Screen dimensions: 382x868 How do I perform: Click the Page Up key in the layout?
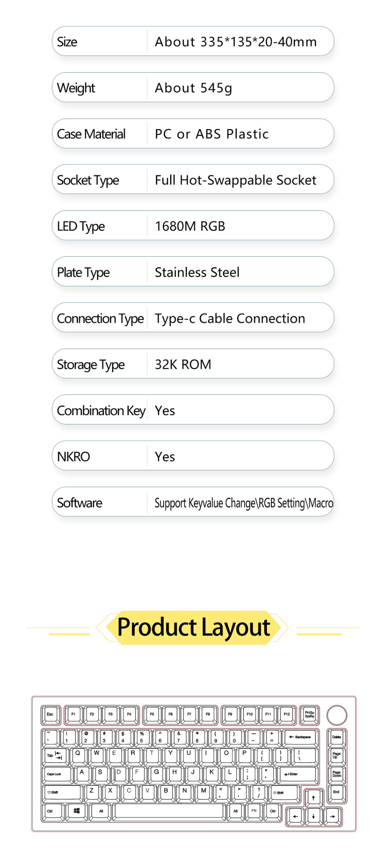(x=336, y=756)
